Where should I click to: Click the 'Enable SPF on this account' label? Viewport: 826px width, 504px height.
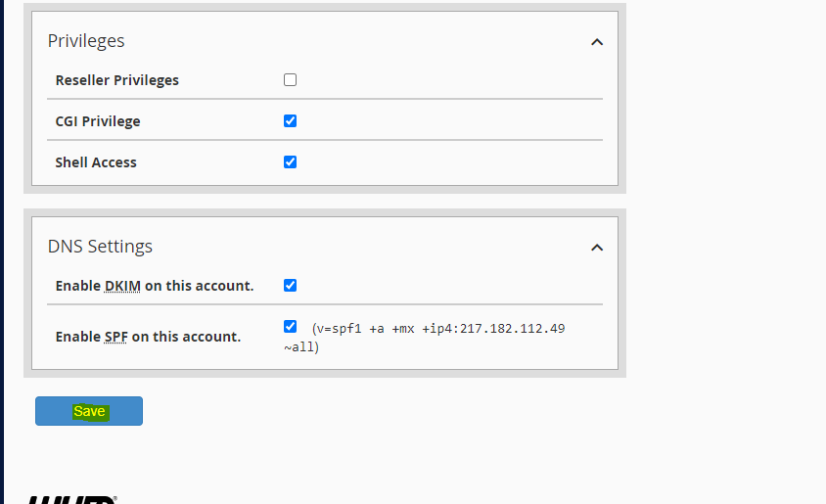coord(148,337)
